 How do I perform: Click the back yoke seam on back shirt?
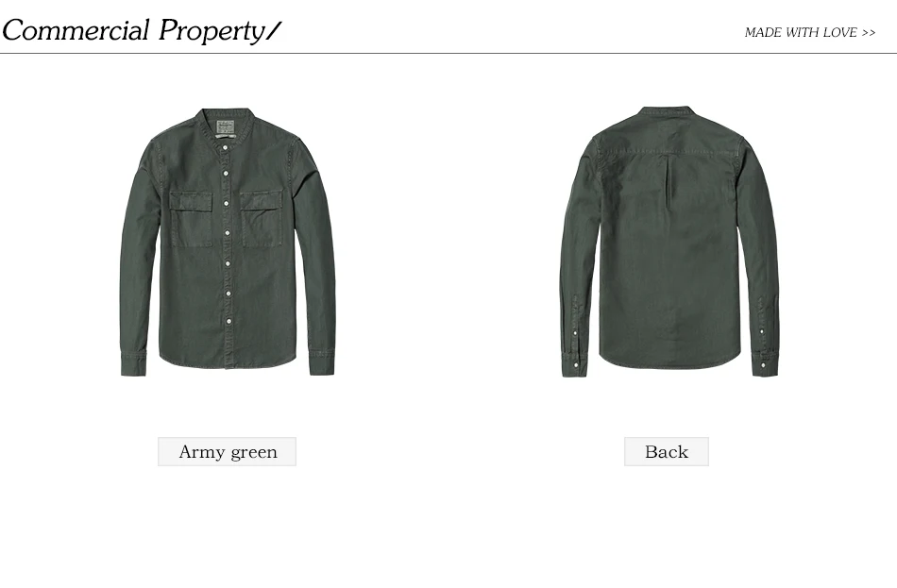point(669,153)
